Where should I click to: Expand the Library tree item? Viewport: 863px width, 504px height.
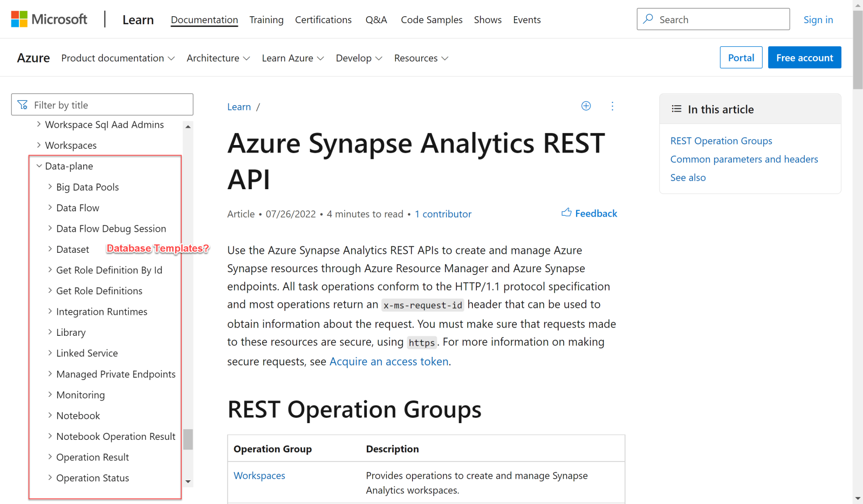click(50, 332)
